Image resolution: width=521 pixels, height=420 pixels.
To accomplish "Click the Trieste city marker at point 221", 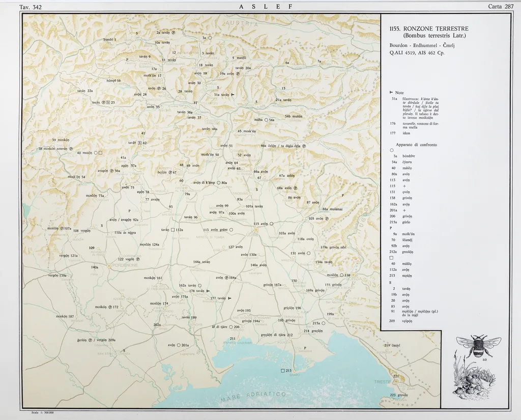I will (x=395, y=382).
